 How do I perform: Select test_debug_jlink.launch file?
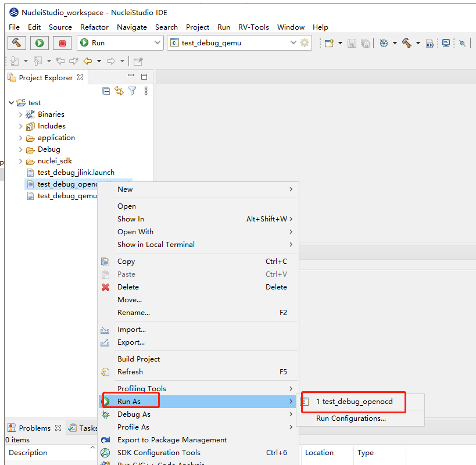76,173
